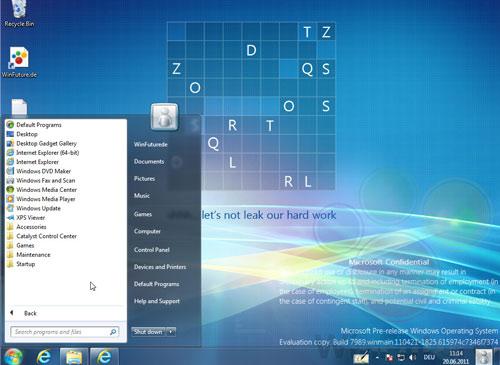Open Music from the Start menu
Viewport: 500px width, 365px height.
coord(142,196)
